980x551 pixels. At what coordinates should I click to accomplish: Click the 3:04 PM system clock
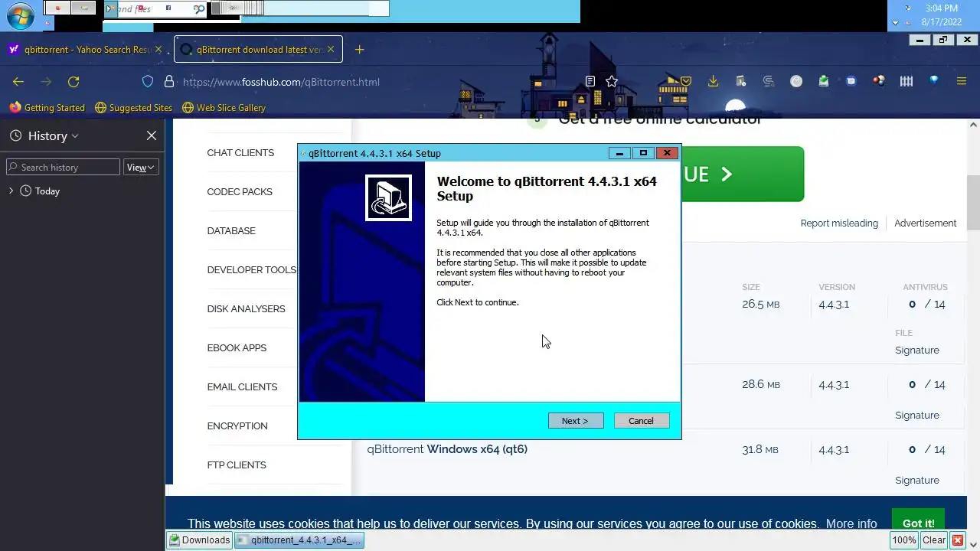click(942, 8)
